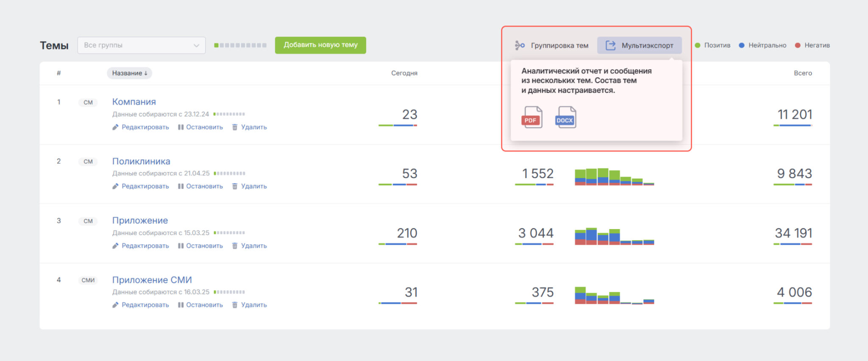868x361 pixels.
Task: Sort by the Название column header
Action: pos(129,73)
